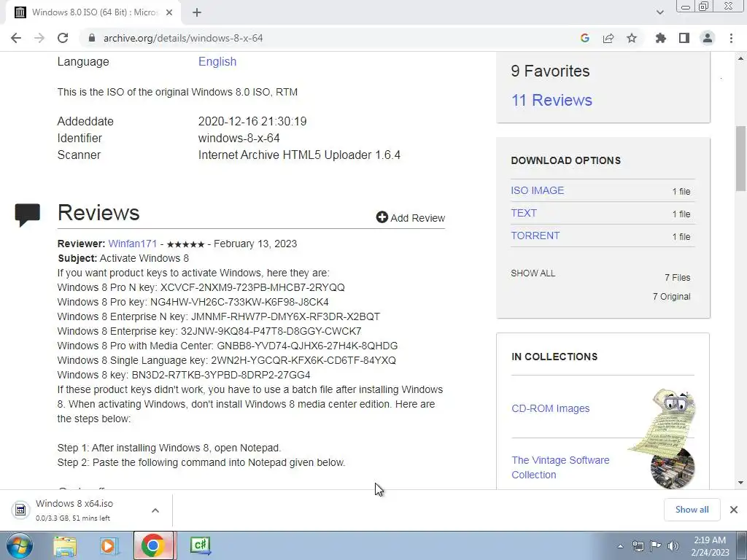The width and height of the screenshot is (747, 560).
Task: Click the Reviews speech bubble icon
Action: tap(27, 215)
